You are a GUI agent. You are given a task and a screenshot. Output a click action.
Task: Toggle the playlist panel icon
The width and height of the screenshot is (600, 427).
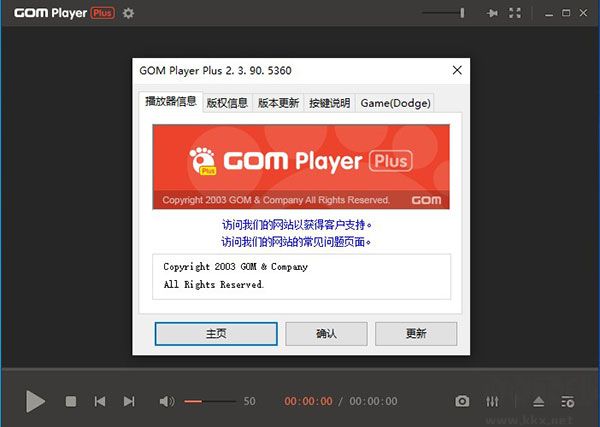(567, 402)
